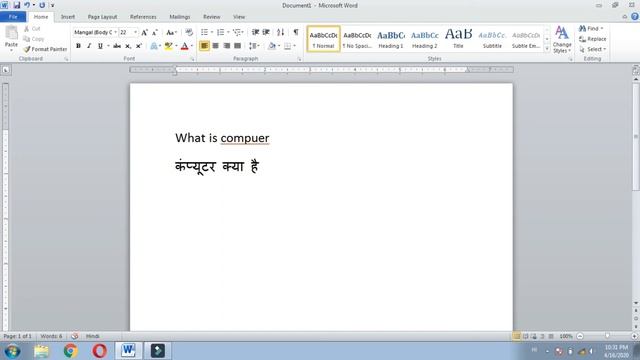Apply the Heading 1 style
640x360 pixels.
point(391,39)
